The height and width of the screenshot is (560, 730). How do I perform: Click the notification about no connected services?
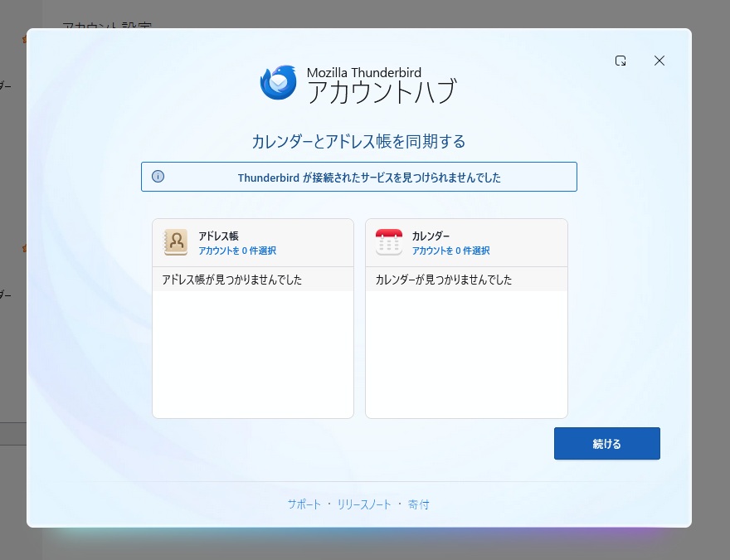[x=369, y=178]
